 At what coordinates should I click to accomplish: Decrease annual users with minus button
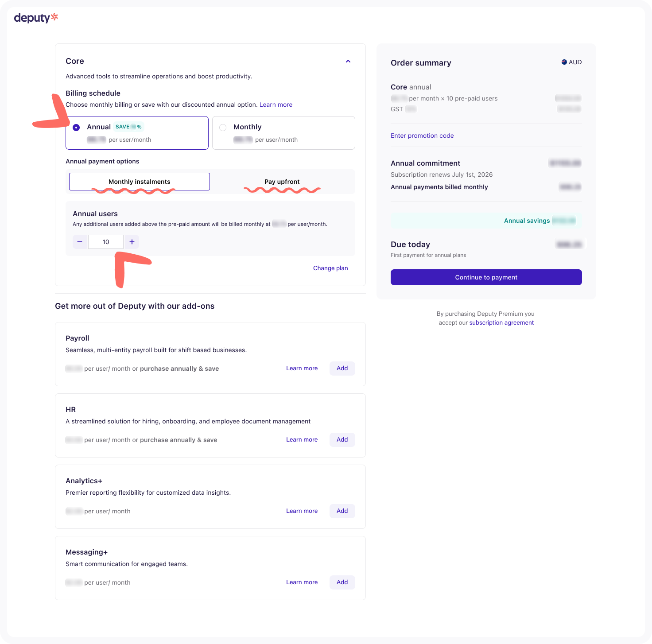(80, 242)
